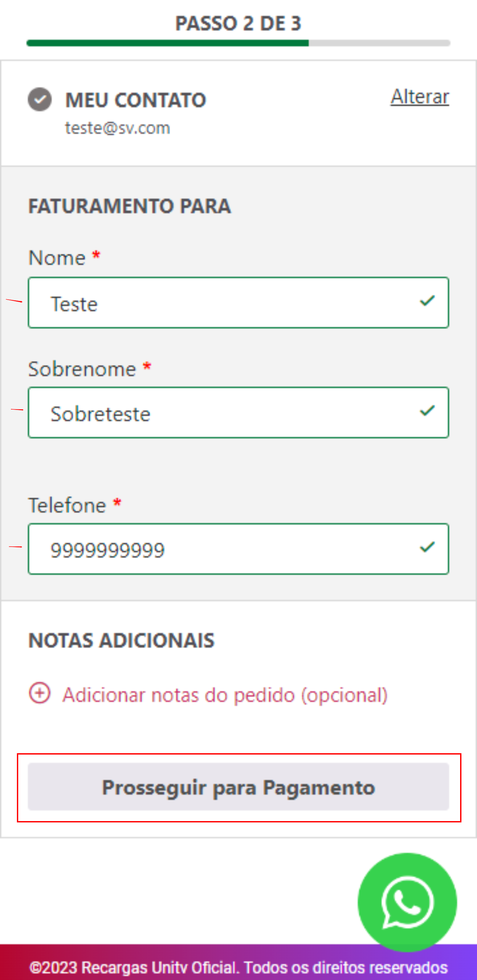The image size is (477, 980).
Task: Open the WhatsApp chat button
Action: point(407,902)
